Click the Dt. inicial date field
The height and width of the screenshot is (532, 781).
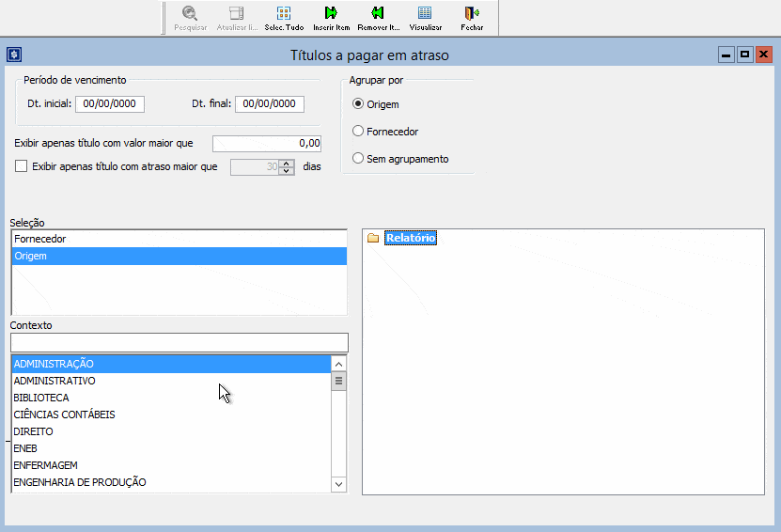110,104
